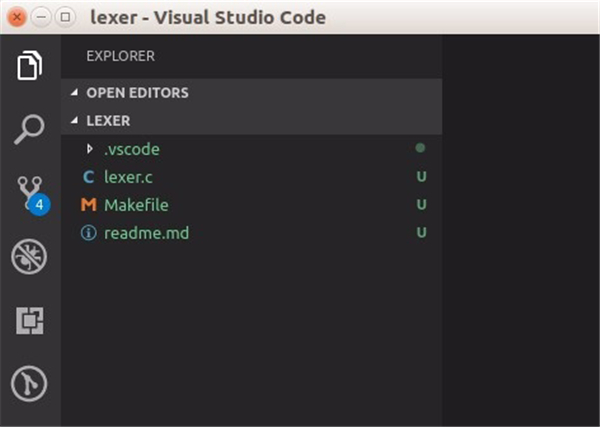Collapse the LEXER folder section arrow
This screenshot has width=600, height=427.
point(75,121)
